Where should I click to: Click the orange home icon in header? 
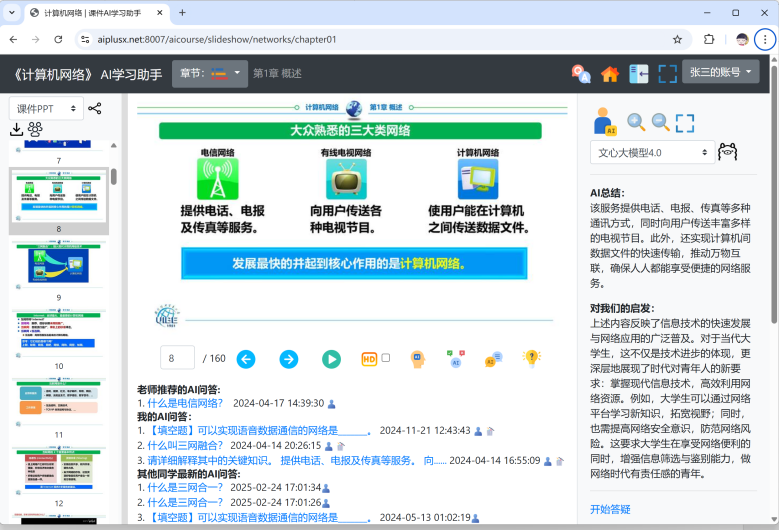609,74
